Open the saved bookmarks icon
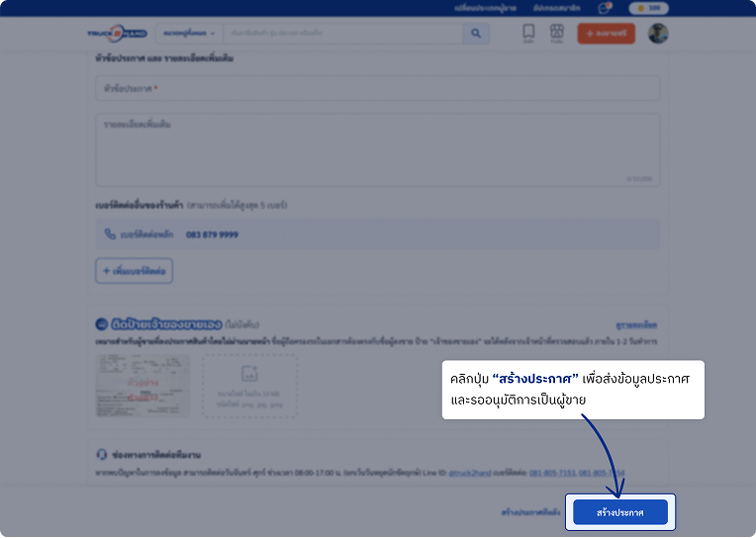Screen dimensions: 756x538 pyautogui.click(x=528, y=34)
